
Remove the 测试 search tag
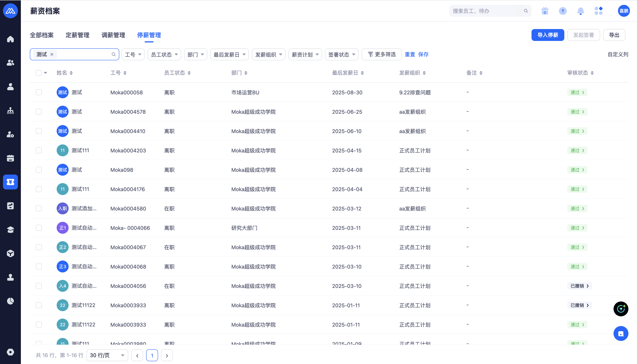[x=52, y=55]
